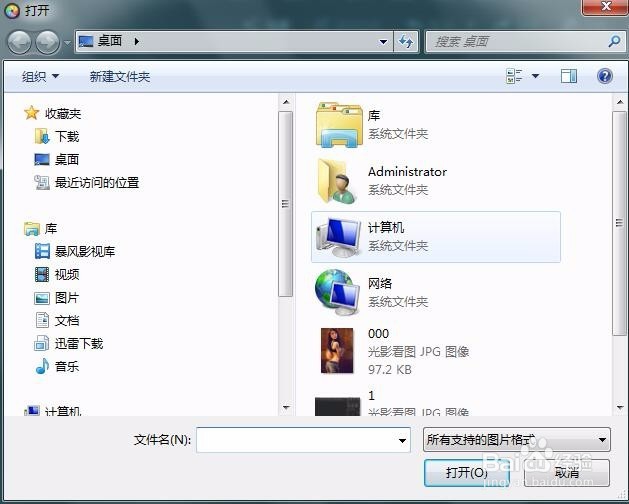
Task: Open the file name history dropdown arrow
Action: tap(402, 441)
